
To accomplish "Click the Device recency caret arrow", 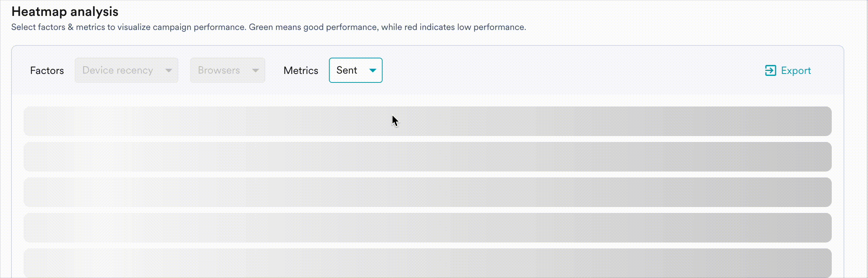I will point(169,70).
